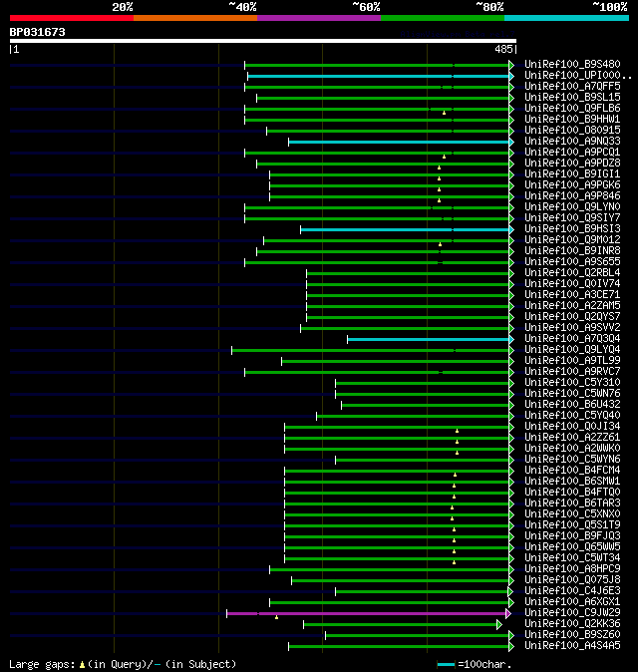Click the 485 query end position label
Screen dimensions: 638x672
click(503, 49)
